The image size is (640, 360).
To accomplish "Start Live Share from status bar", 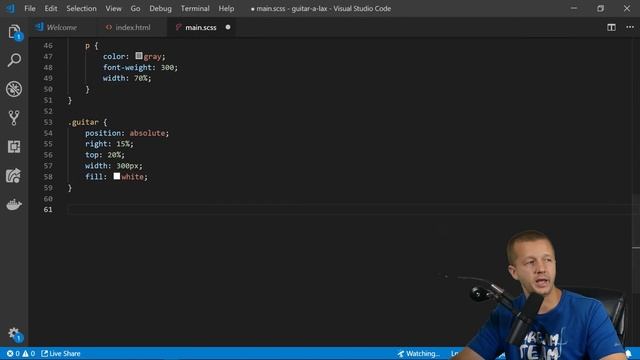I will (60, 353).
